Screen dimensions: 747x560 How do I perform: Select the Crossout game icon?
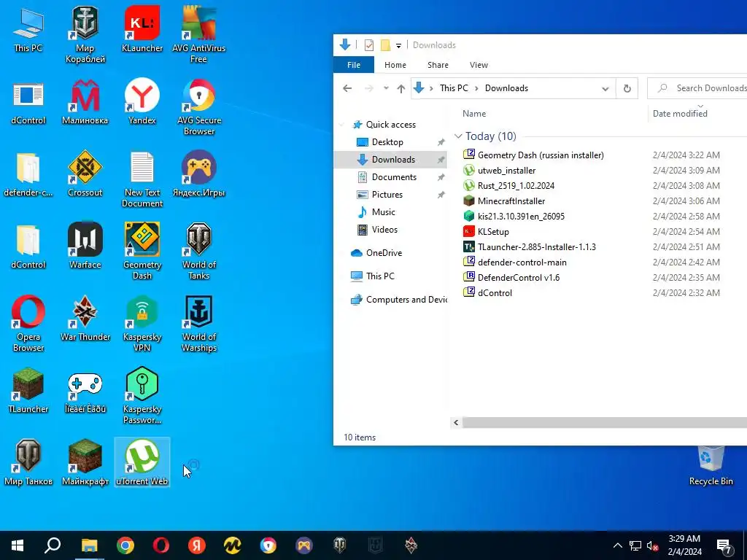pyautogui.click(x=85, y=174)
